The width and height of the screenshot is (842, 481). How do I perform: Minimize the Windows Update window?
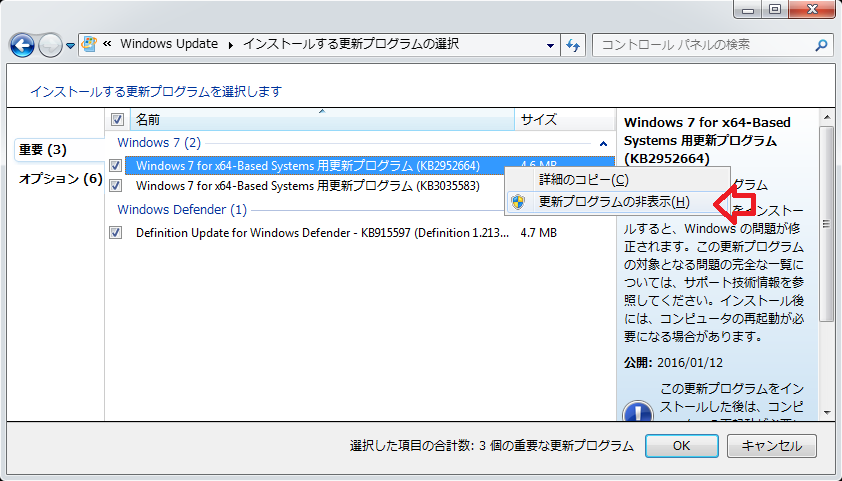click(x=747, y=10)
